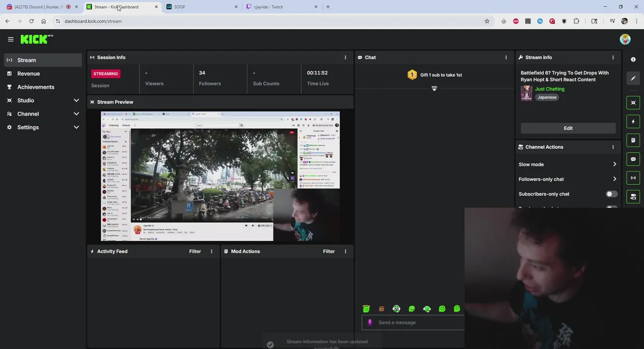Pick the halo green emote in chat
Viewport: 644px width, 349px height.
(366, 309)
